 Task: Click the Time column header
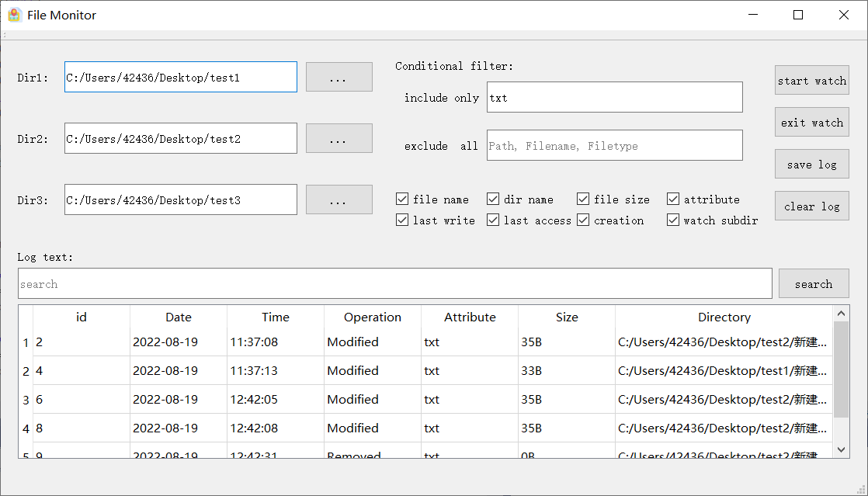[276, 317]
